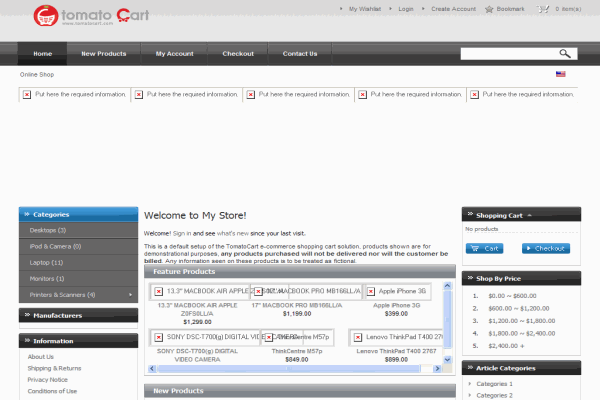
Task: Click the TomatoCart logo
Action: pyautogui.click(x=84, y=16)
